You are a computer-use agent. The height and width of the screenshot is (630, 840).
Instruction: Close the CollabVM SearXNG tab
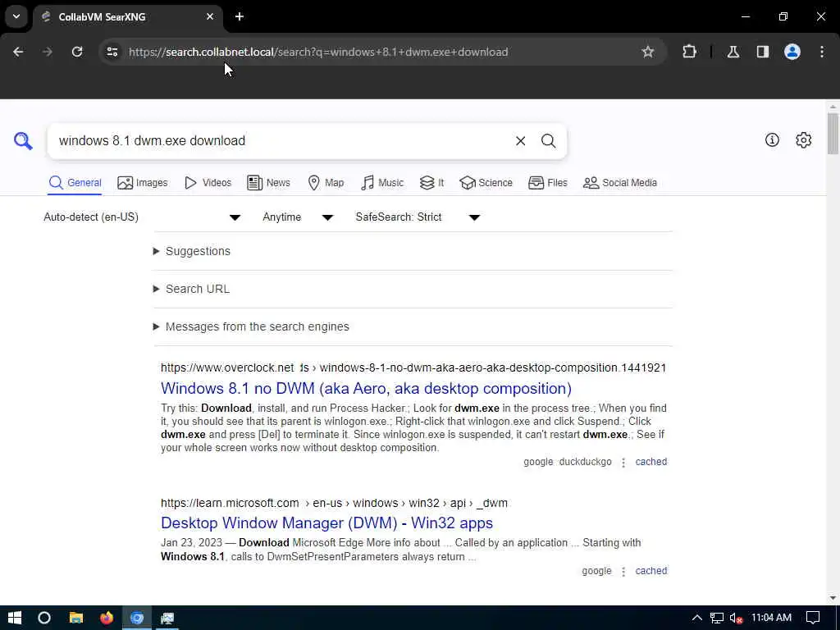(x=210, y=16)
